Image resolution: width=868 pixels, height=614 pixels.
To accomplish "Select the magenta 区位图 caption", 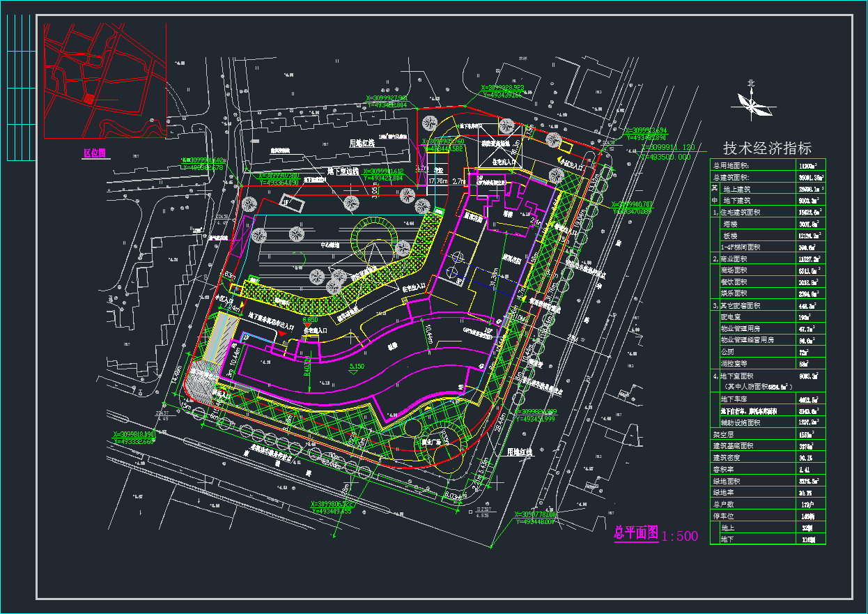I will (95, 153).
